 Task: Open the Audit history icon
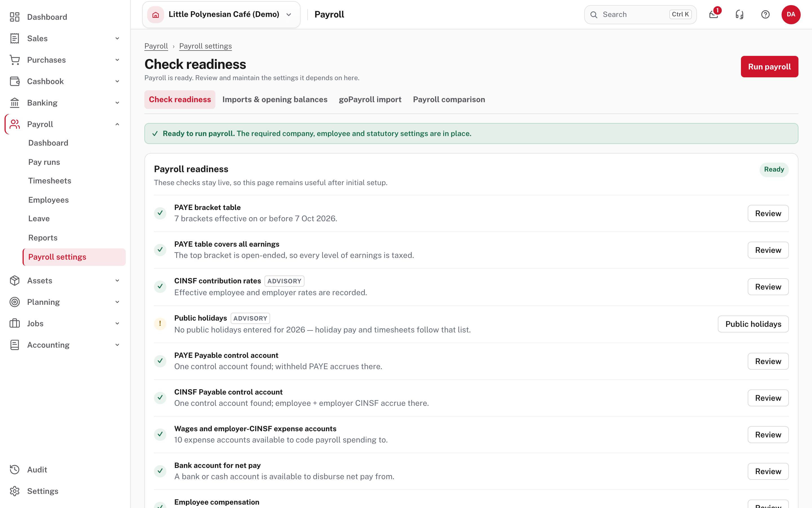coord(14,470)
